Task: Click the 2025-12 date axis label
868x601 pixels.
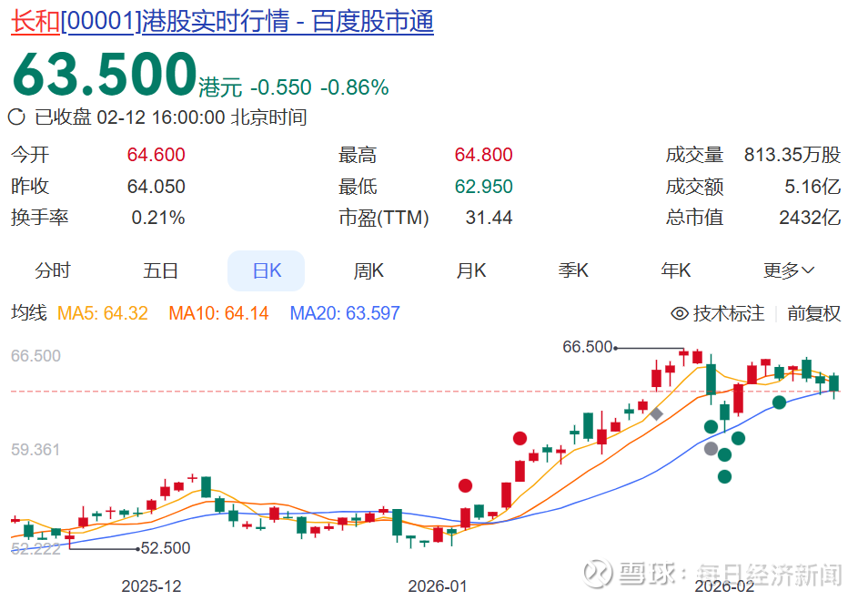Action: (x=152, y=586)
